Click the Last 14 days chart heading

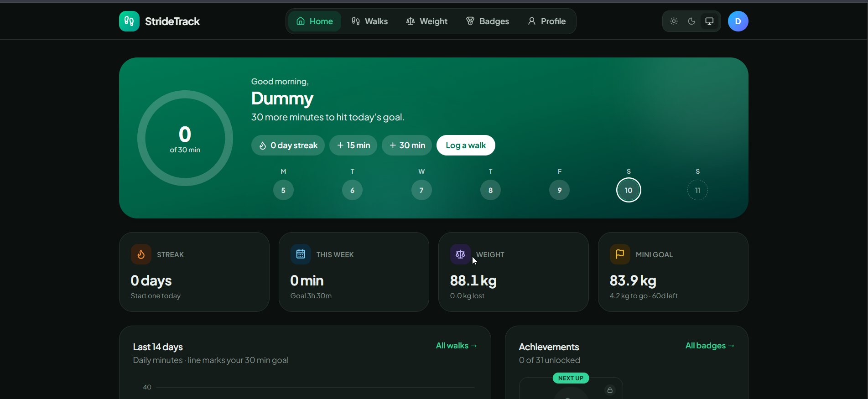click(158, 347)
